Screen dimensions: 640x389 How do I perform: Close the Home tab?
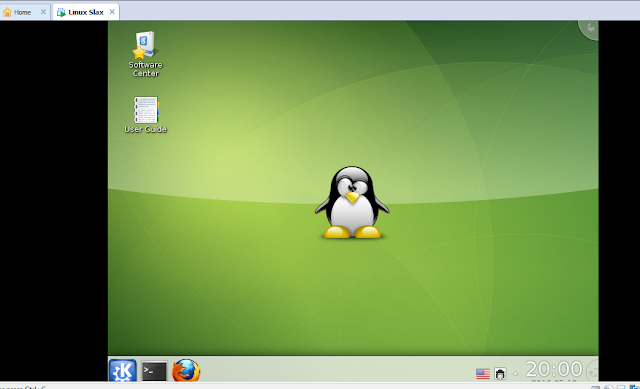pos(43,12)
